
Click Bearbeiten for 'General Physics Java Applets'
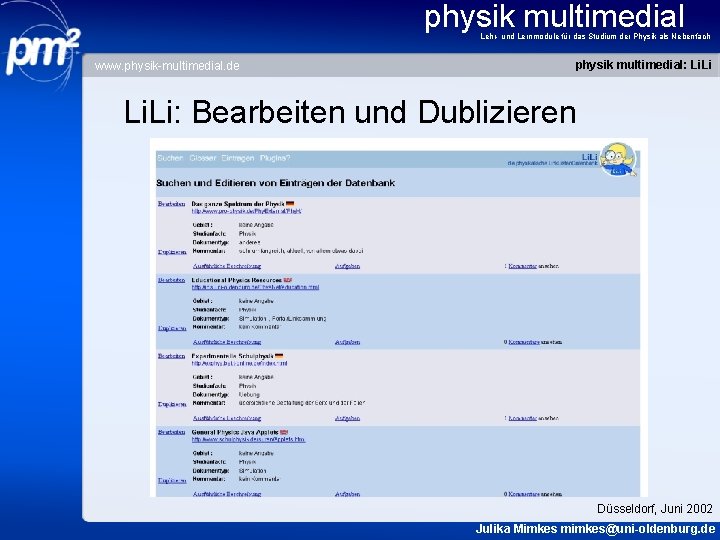pyautogui.click(x=171, y=432)
